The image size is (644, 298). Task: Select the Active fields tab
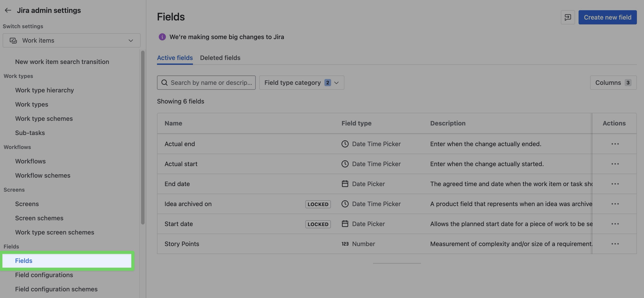175,58
